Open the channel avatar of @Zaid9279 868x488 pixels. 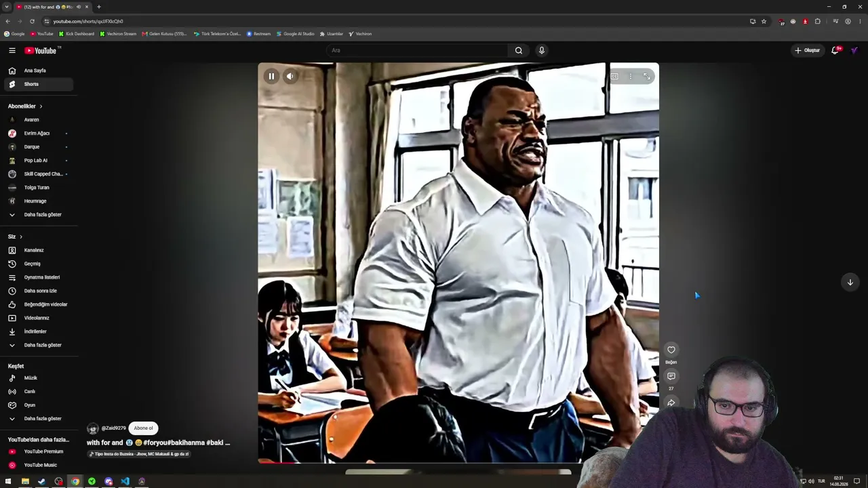coord(93,428)
